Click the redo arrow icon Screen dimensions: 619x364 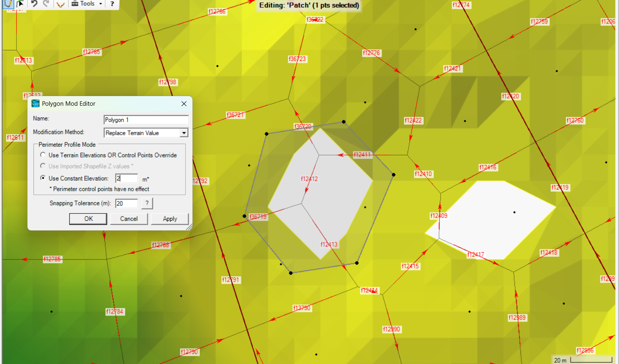pos(46,4)
